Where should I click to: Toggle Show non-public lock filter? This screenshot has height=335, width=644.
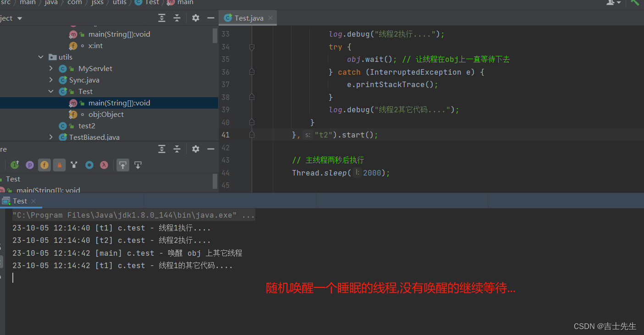[x=59, y=165]
